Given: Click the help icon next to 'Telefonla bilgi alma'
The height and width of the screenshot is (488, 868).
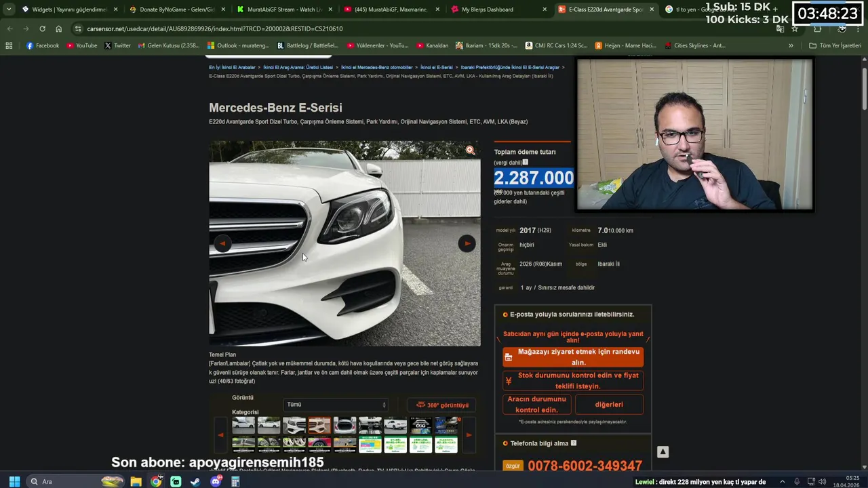Looking at the screenshot, I should point(574,443).
